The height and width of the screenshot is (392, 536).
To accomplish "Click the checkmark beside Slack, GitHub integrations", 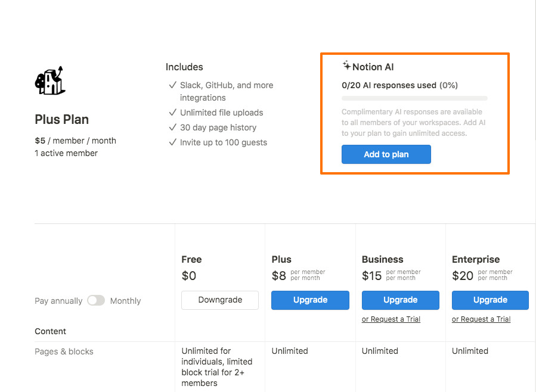I will [172, 85].
